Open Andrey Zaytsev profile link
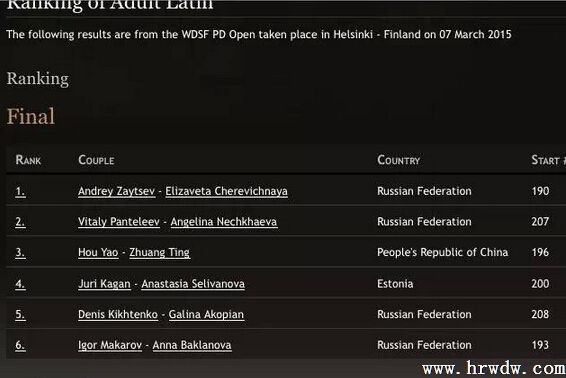Screen dimensions: 566x378 [x=117, y=191]
